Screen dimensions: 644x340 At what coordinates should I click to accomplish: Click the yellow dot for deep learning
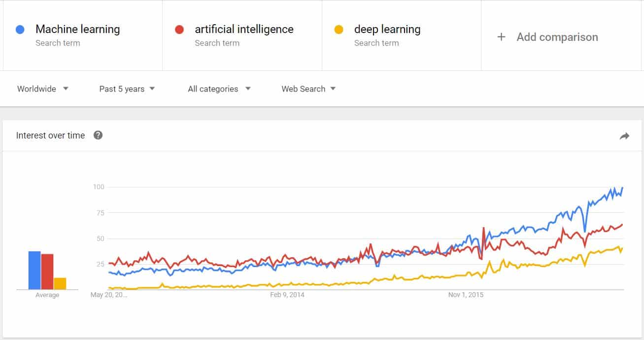[x=339, y=30]
